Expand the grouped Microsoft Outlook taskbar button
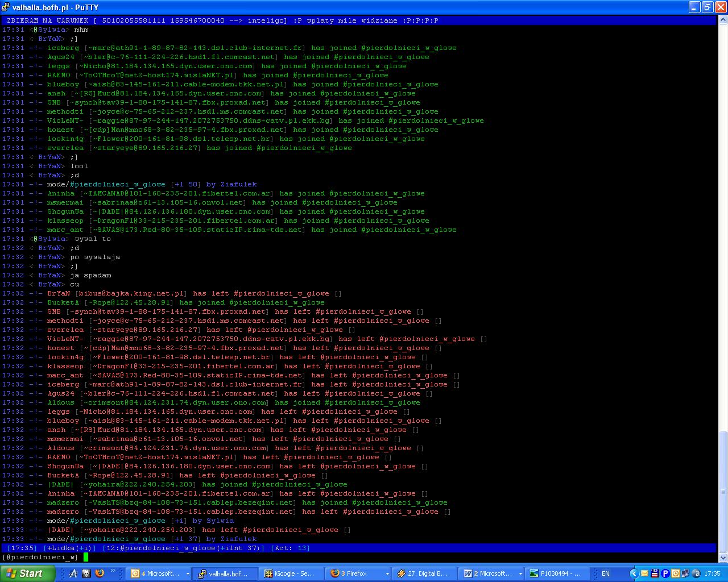 (x=188, y=573)
